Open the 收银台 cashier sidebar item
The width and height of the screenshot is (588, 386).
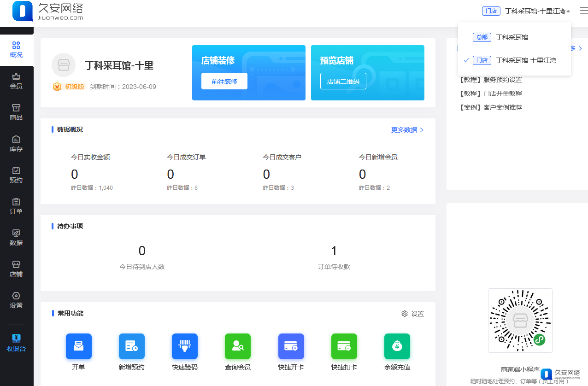[x=16, y=343]
